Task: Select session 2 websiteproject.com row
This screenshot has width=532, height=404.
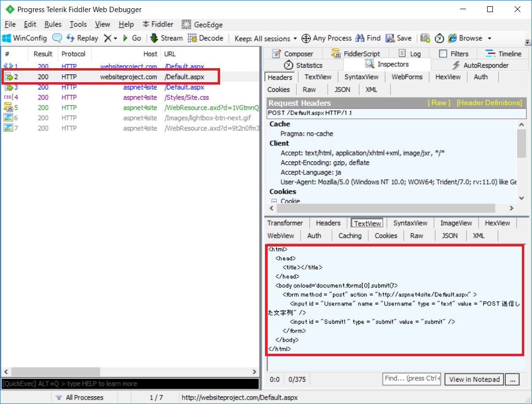Action: coord(130,77)
